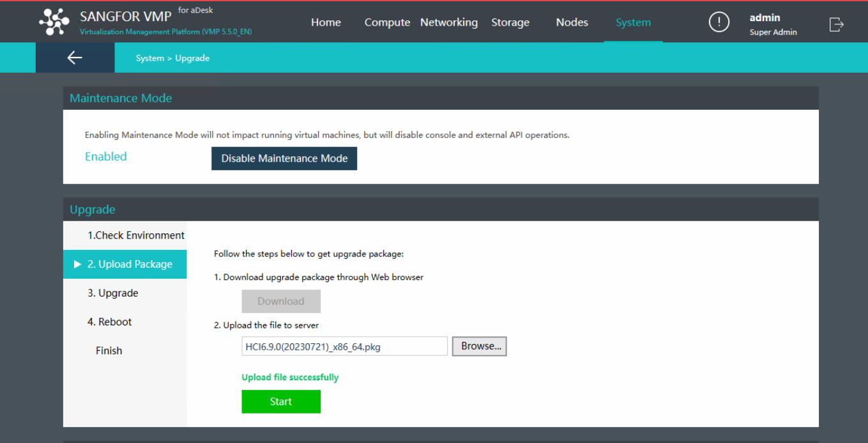Open the Storage menu
This screenshot has height=443, width=868.
510,22
